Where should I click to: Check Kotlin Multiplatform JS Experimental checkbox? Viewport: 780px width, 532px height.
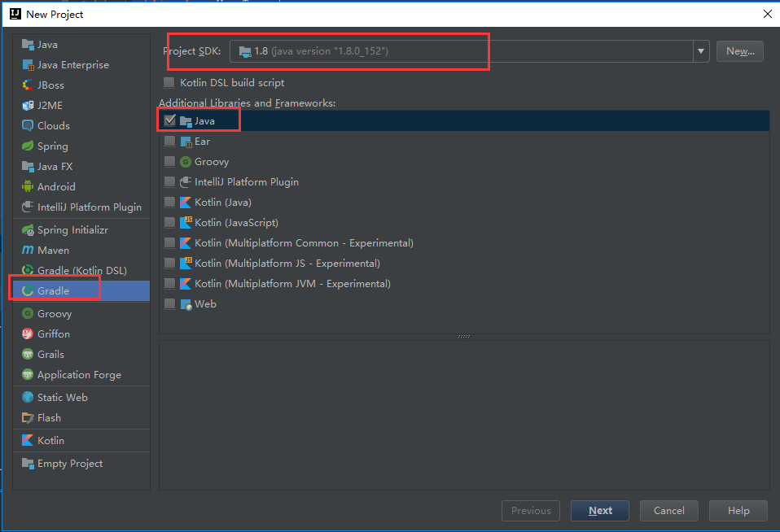click(x=169, y=263)
